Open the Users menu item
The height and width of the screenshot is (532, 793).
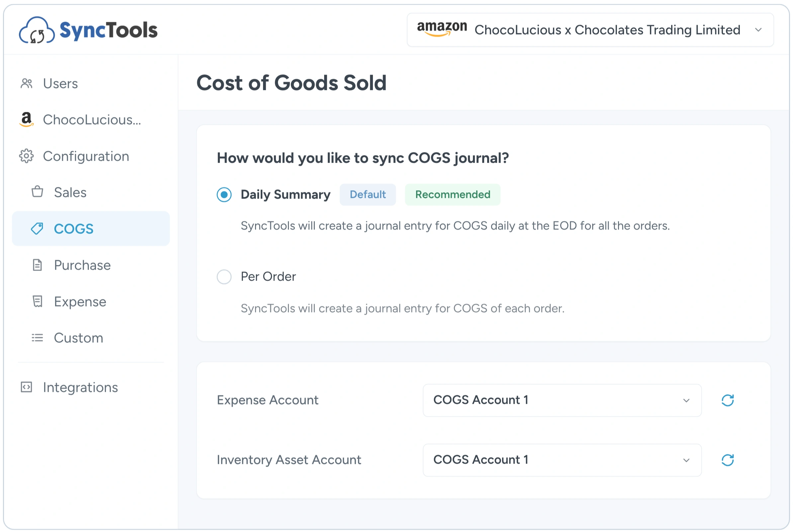[91, 83]
